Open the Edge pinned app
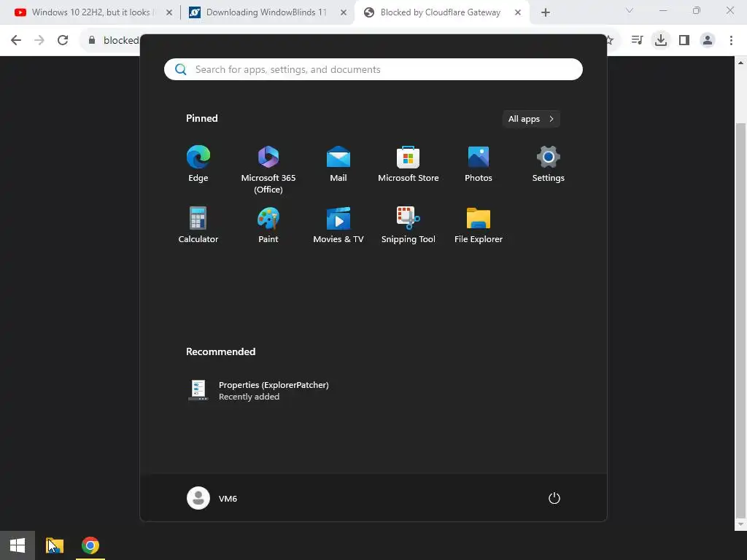Image resolution: width=747 pixels, height=560 pixels. point(198,163)
